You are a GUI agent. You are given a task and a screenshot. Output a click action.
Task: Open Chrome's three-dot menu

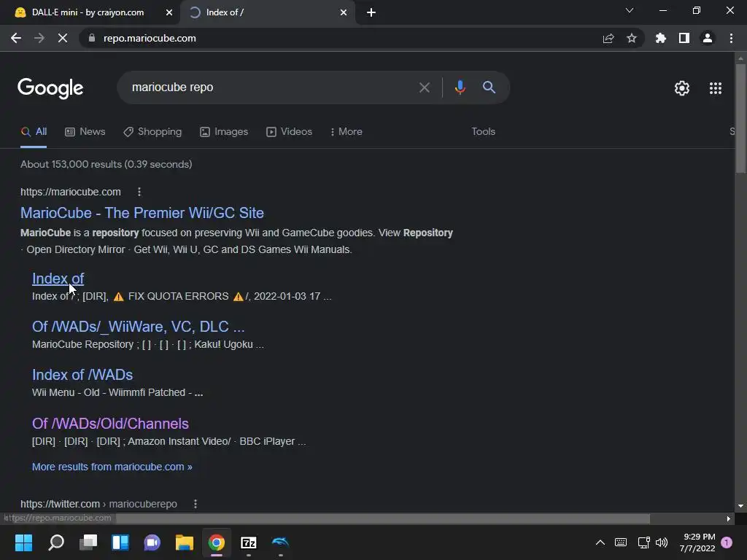(x=731, y=38)
